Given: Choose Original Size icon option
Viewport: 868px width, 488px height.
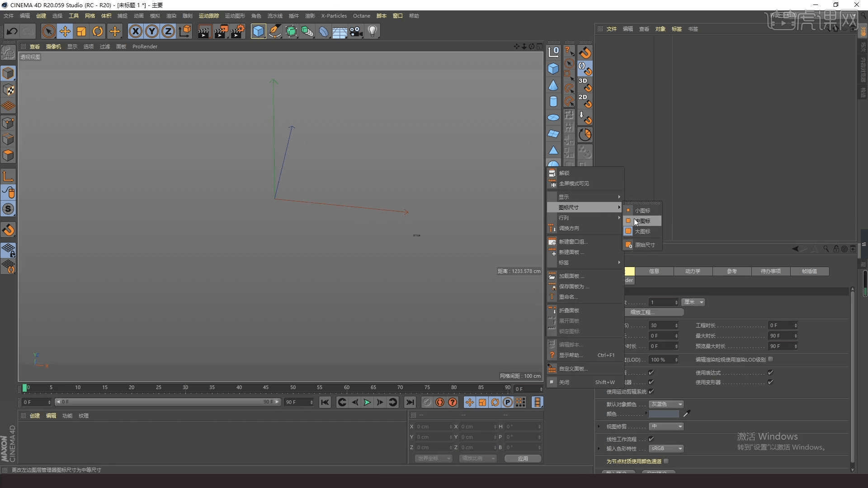Looking at the screenshot, I should (642, 245).
